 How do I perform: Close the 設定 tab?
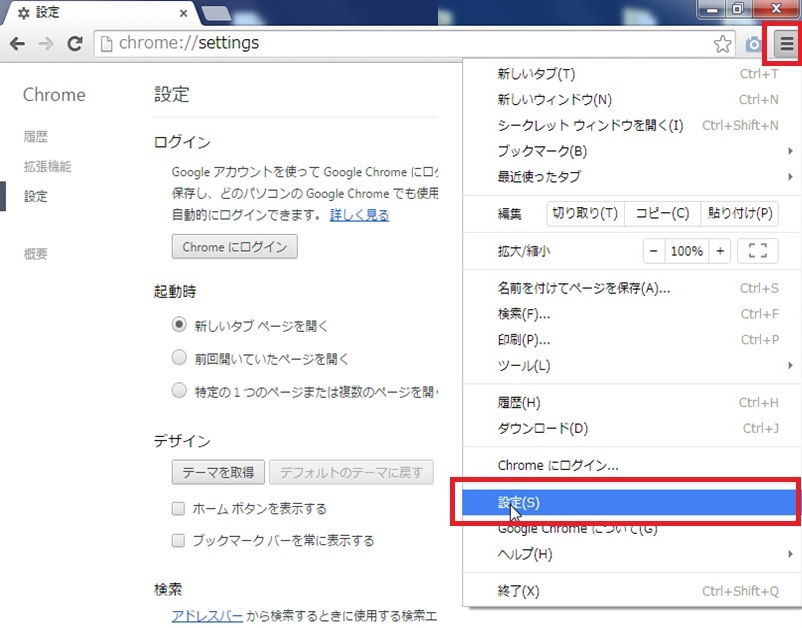184,14
